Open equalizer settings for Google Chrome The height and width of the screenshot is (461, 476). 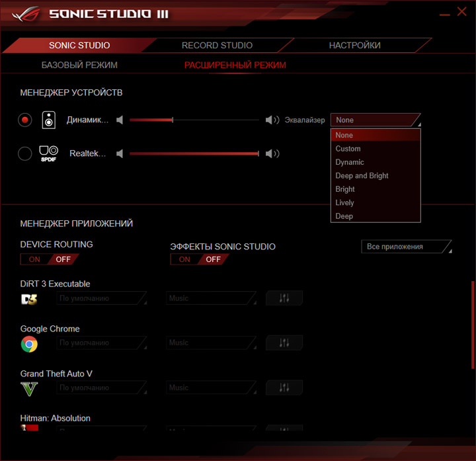[x=284, y=343]
